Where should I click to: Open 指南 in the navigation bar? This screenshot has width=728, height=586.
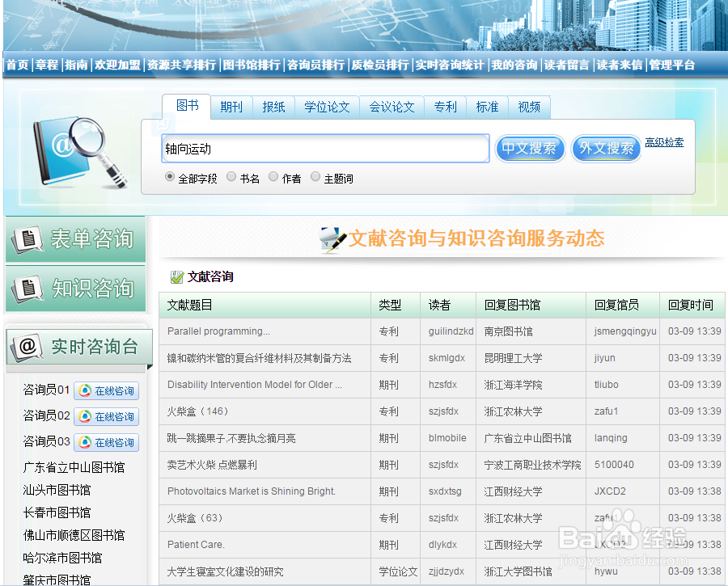[76, 65]
